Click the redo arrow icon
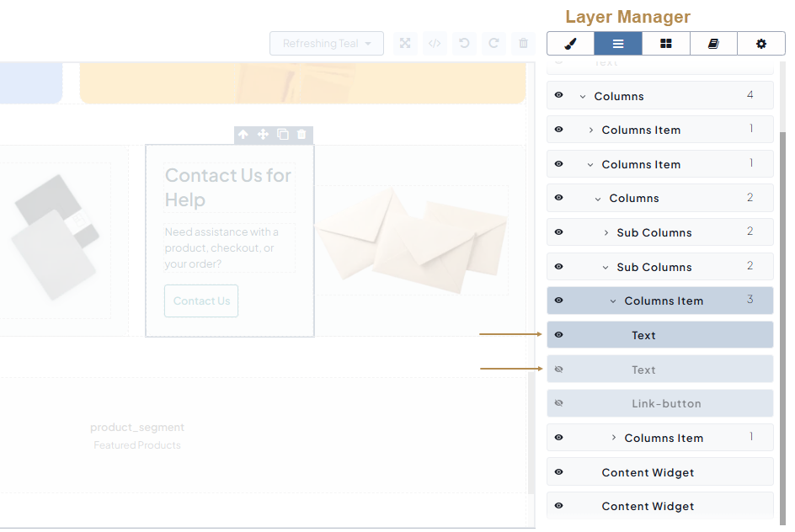The image size is (795, 532). [494, 44]
